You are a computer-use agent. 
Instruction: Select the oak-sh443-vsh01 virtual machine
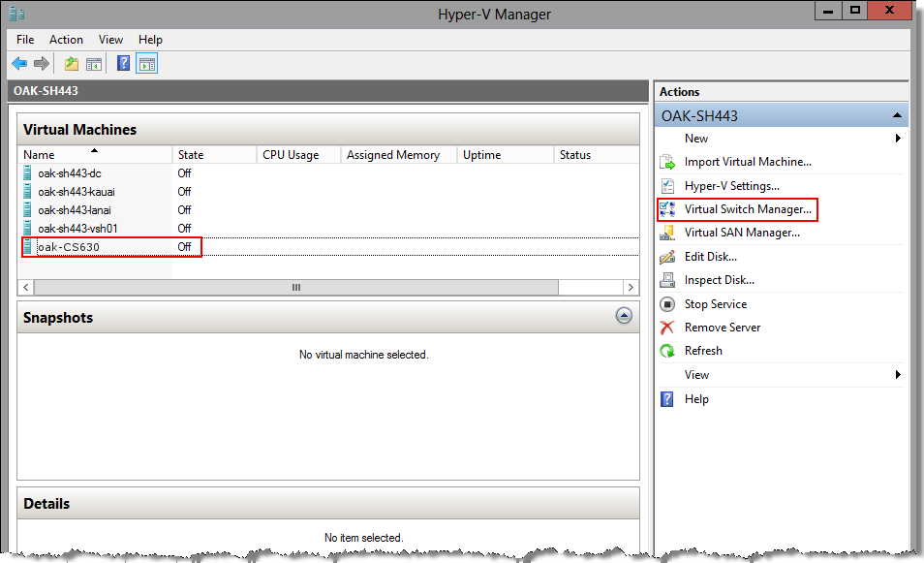click(x=77, y=228)
